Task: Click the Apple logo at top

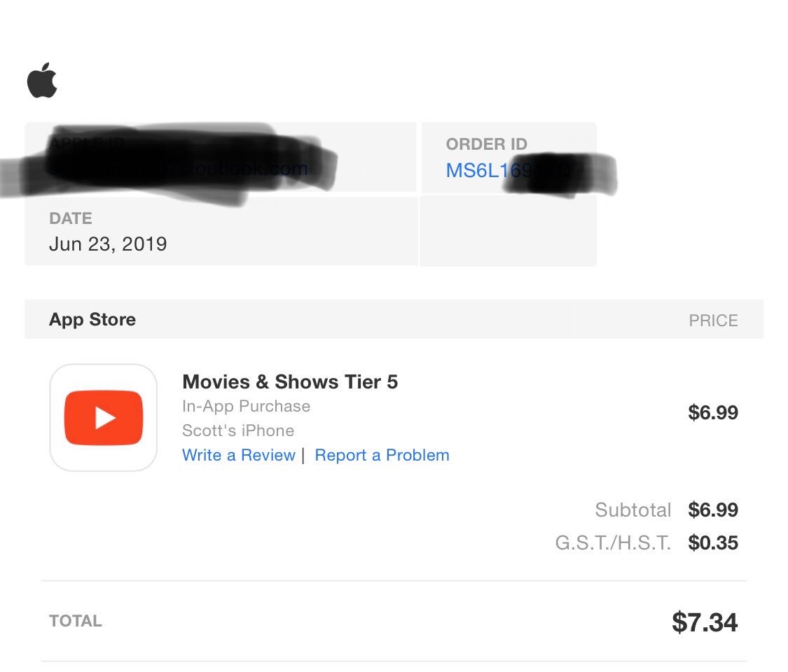Action: [x=42, y=81]
